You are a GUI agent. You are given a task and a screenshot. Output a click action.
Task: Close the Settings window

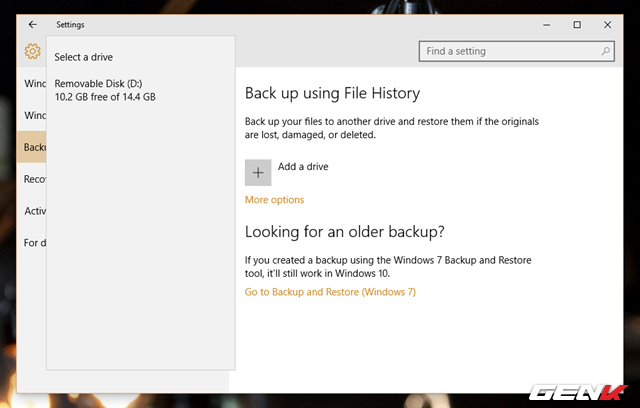pyautogui.click(x=607, y=25)
